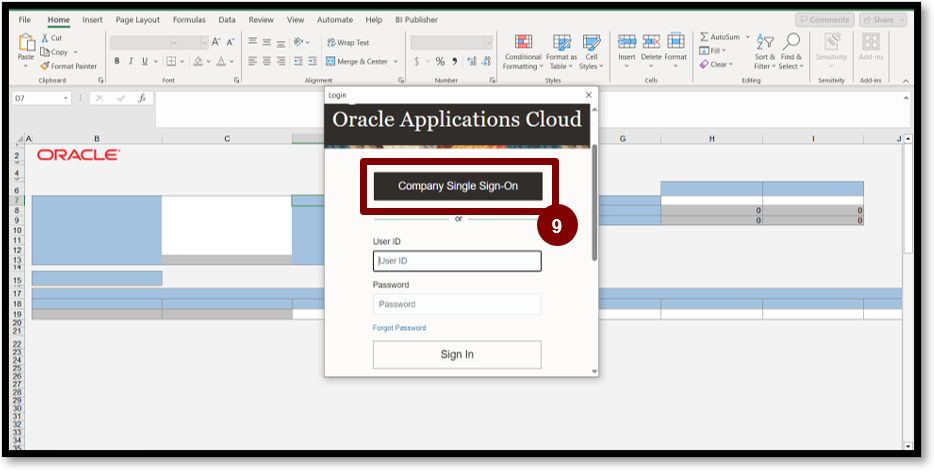Switch to the Page Layout tab
This screenshot has height=471, width=934.
pos(138,20)
